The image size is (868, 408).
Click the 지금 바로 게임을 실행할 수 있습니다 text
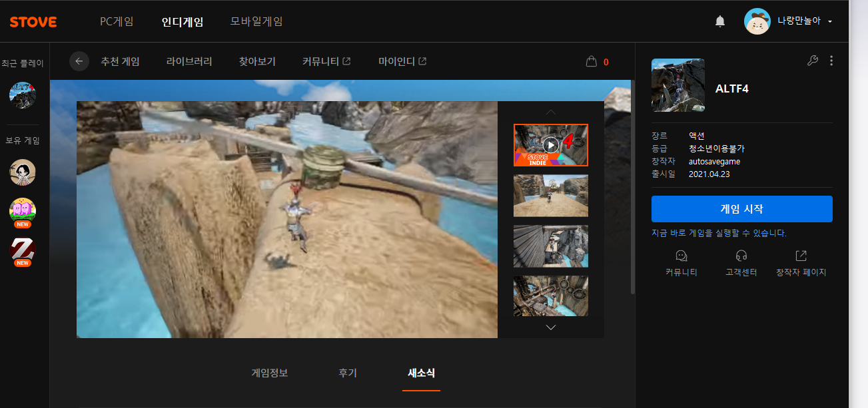pos(719,234)
